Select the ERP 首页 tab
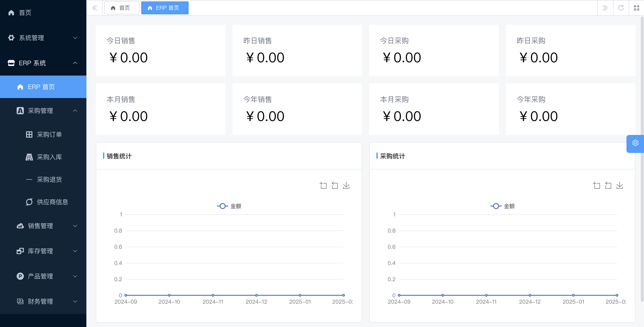Image resolution: width=644 pixels, height=327 pixels. click(165, 8)
